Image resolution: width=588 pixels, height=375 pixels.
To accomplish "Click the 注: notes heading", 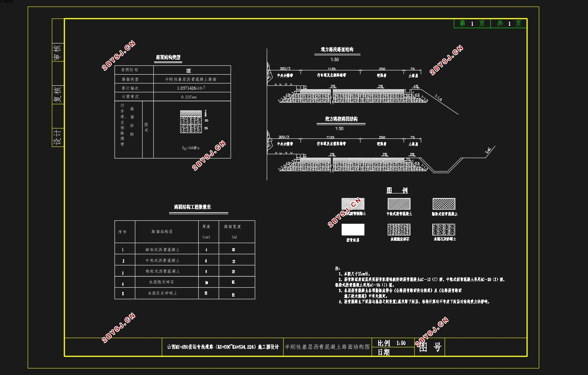I will point(337,268).
